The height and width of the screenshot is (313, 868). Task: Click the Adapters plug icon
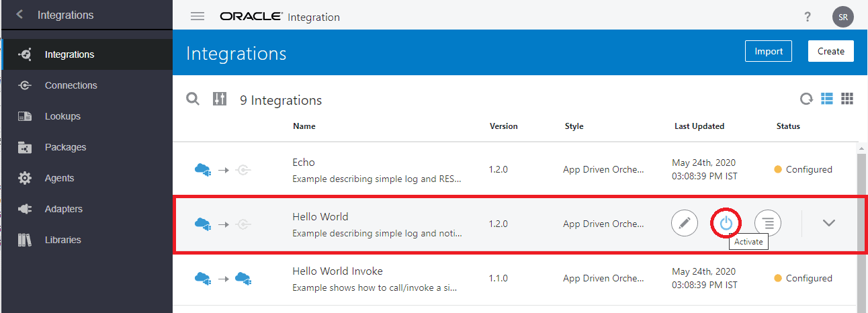[25, 209]
